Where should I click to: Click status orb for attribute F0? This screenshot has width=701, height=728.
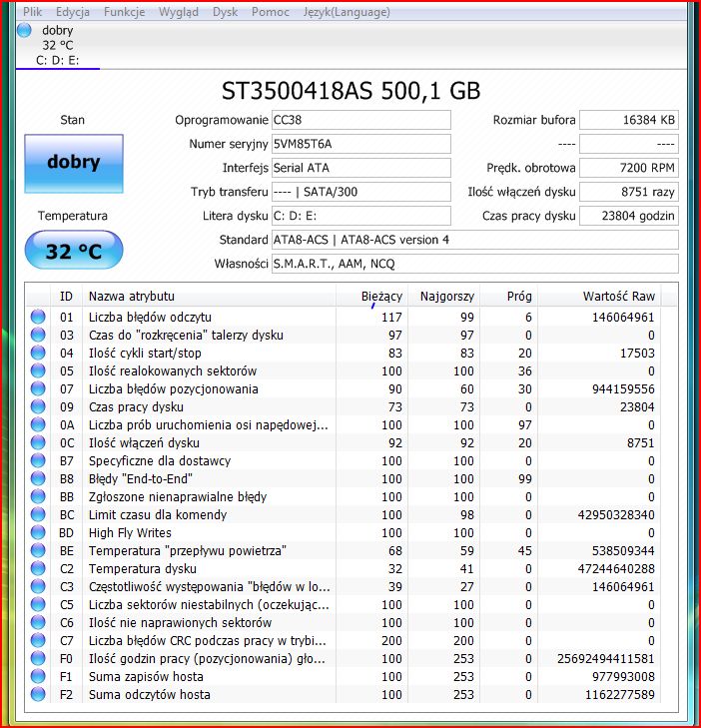[38, 658]
